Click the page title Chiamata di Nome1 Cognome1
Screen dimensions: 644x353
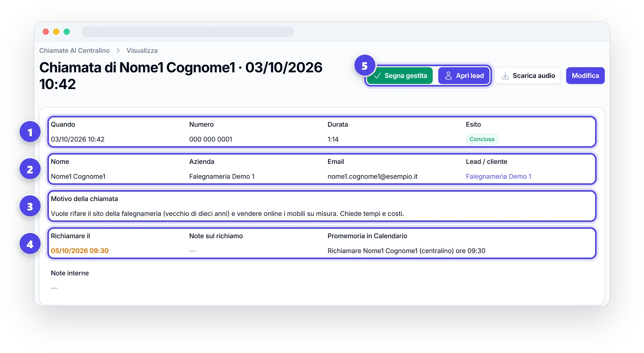(181, 76)
